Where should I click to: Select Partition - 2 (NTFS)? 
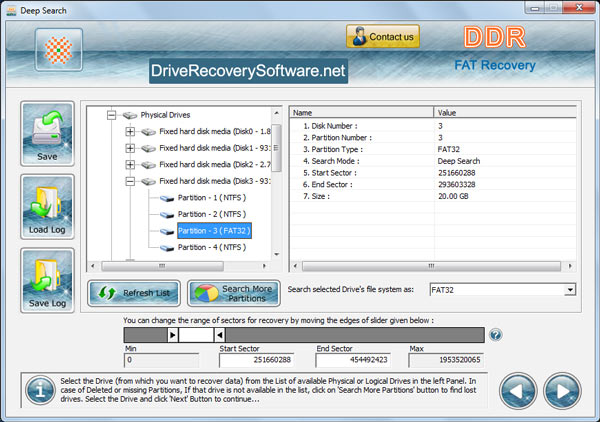coord(212,214)
